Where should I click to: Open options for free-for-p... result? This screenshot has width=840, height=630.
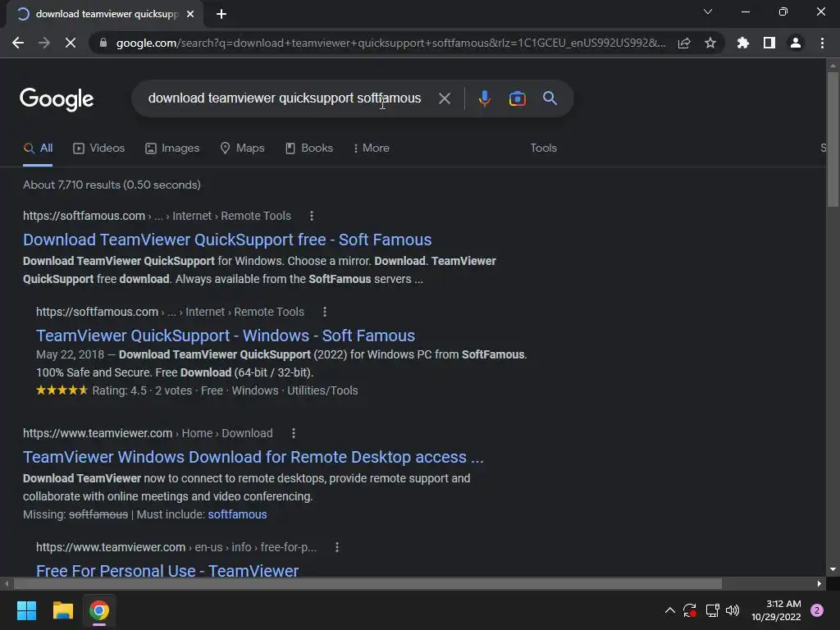[336, 547]
